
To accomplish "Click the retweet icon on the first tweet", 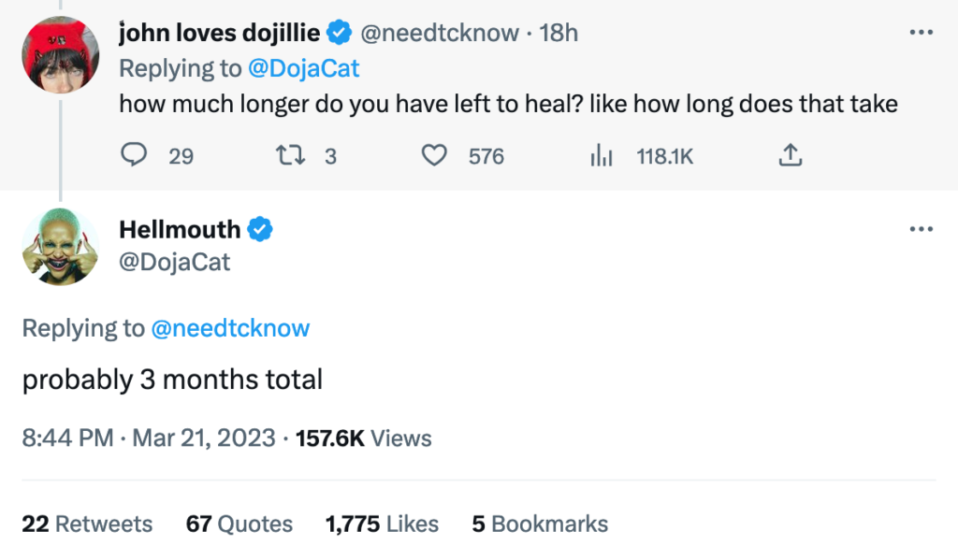I will [x=293, y=155].
